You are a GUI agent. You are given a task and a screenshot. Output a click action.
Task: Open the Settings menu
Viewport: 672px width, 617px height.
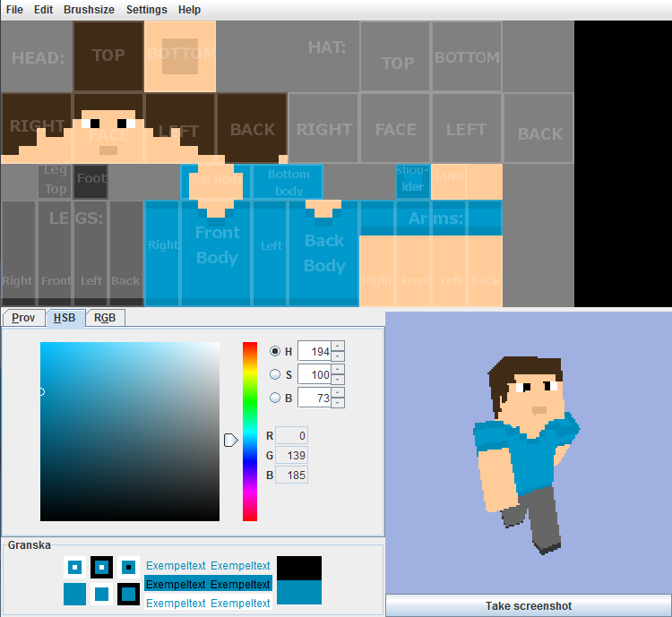click(x=147, y=10)
